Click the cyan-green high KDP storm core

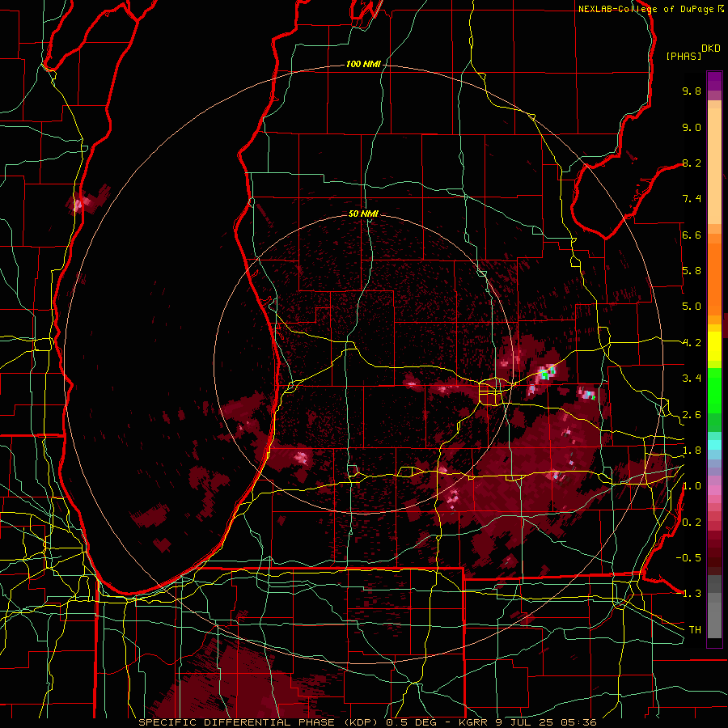coord(547,374)
